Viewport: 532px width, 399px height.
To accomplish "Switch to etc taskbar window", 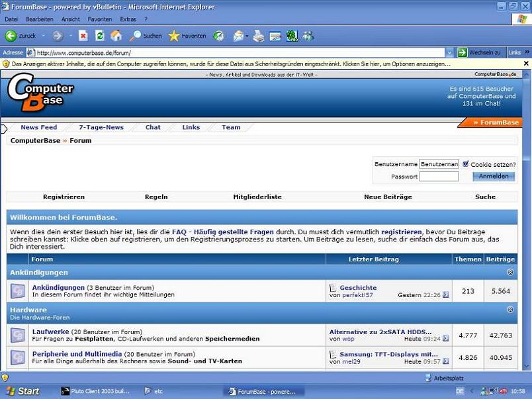I will [154, 391].
